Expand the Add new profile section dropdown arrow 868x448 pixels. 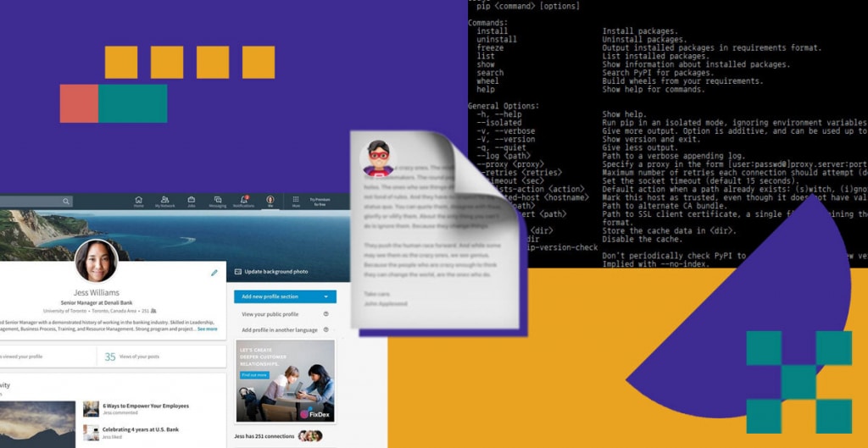[x=326, y=297]
